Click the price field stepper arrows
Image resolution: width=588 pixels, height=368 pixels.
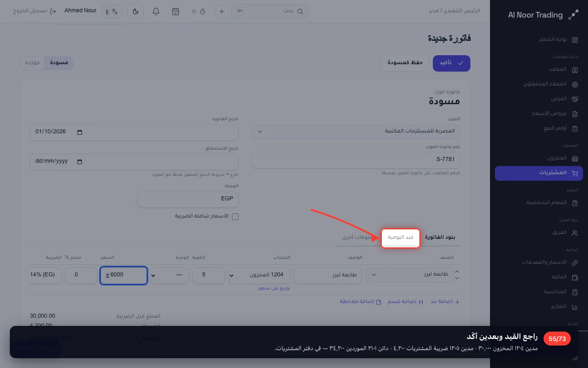pyautogui.click(x=107, y=276)
